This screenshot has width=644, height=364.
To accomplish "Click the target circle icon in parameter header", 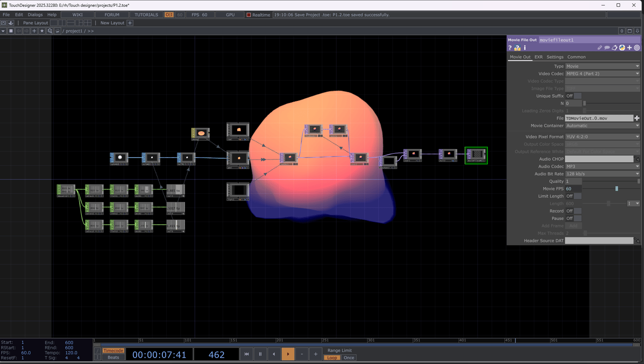I will click(637, 48).
